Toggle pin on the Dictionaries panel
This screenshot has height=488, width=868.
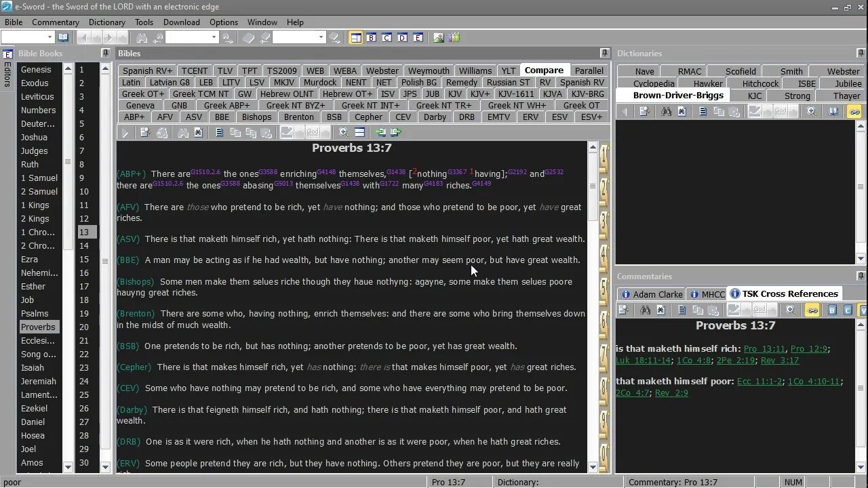coord(861,53)
